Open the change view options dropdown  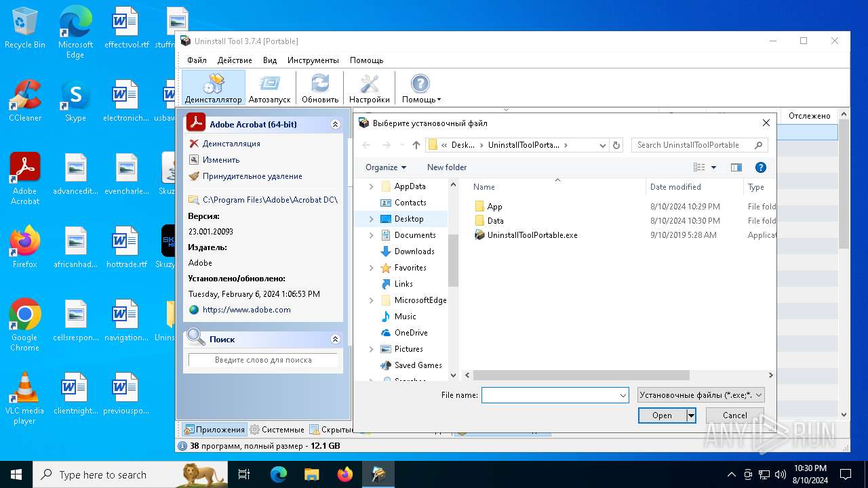pyautogui.click(x=713, y=167)
